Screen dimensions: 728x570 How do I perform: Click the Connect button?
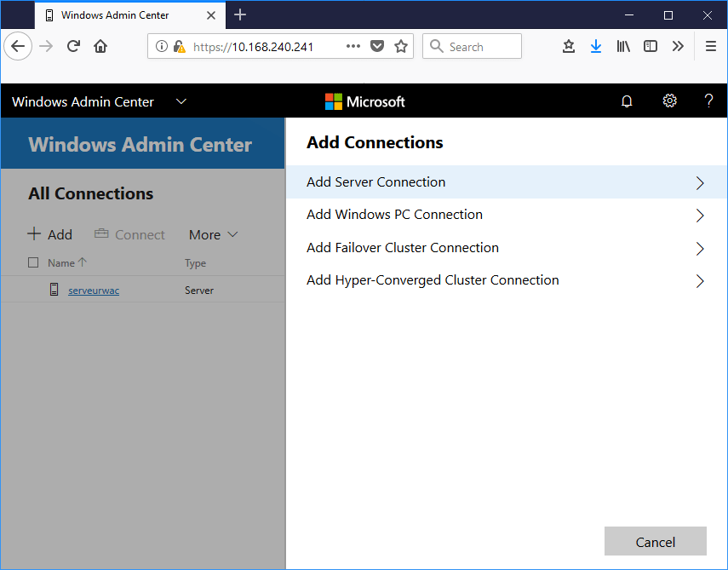[x=129, y=234]
